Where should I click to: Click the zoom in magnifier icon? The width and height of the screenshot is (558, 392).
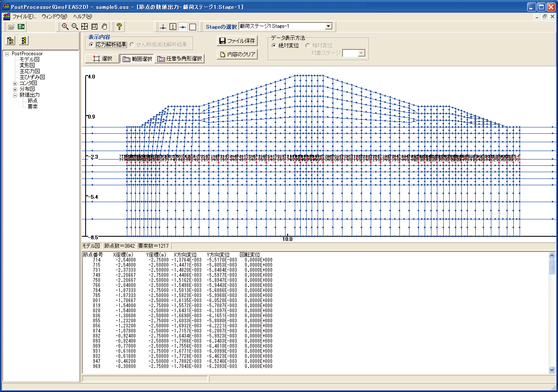pyautogui.click(x=65, y=27)
